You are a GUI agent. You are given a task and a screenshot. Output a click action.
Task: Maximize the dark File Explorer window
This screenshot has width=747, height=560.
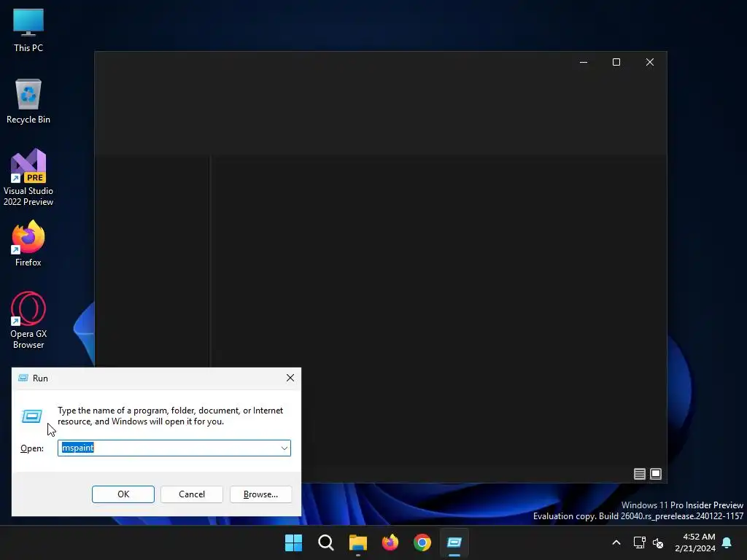pos(616,63)
